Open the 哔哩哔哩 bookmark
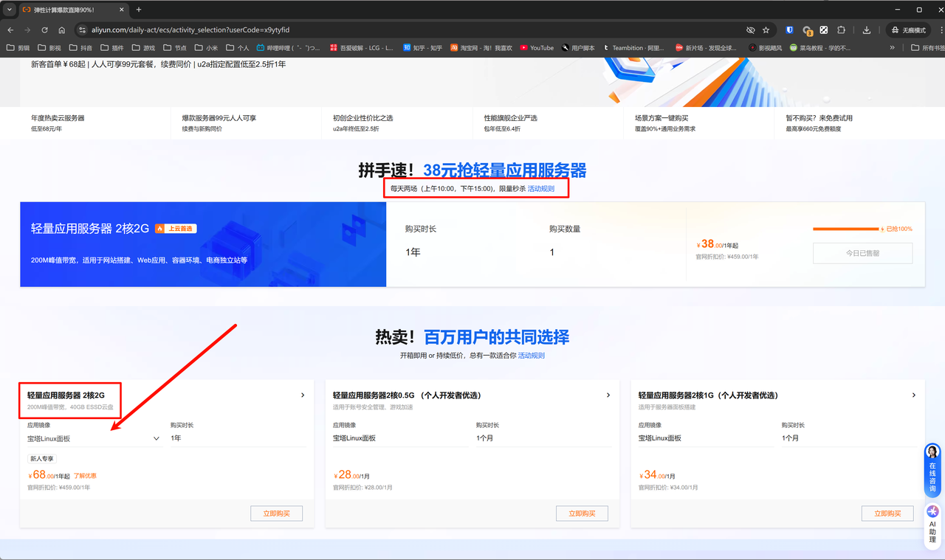 click(x=289, y=48)
